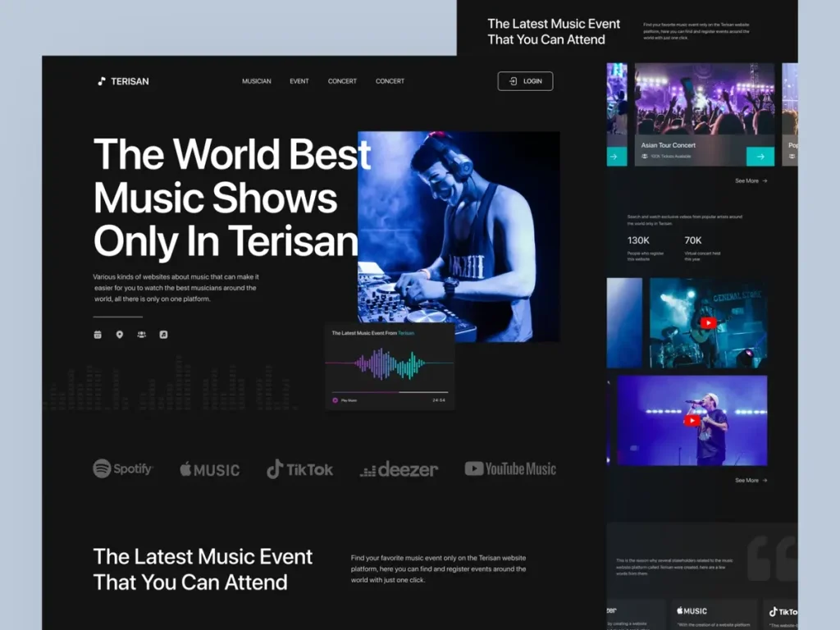
Task: Go to the EVENT navigation item
Action: [299, 81]
